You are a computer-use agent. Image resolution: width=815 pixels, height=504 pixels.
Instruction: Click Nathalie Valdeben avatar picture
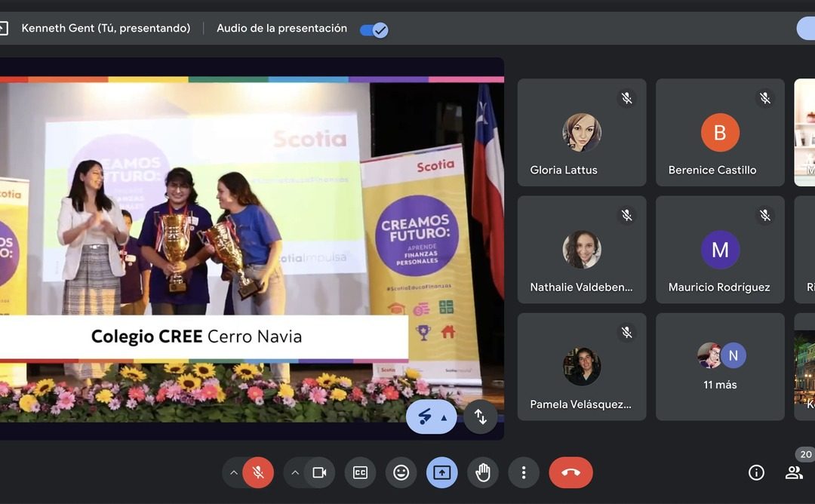click(582, 250)
